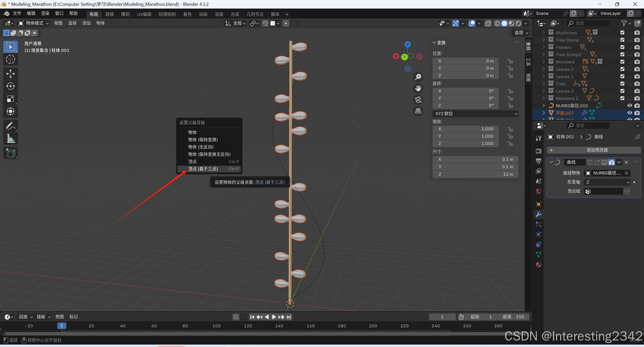Switch to the 建模 workspace tab
The width and height of the screenshot is (644, 347).
[x=109, y=14]
